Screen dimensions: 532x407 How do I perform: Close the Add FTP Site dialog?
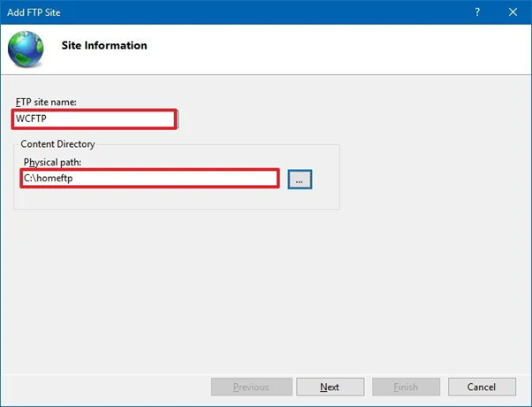pos(513,12)
